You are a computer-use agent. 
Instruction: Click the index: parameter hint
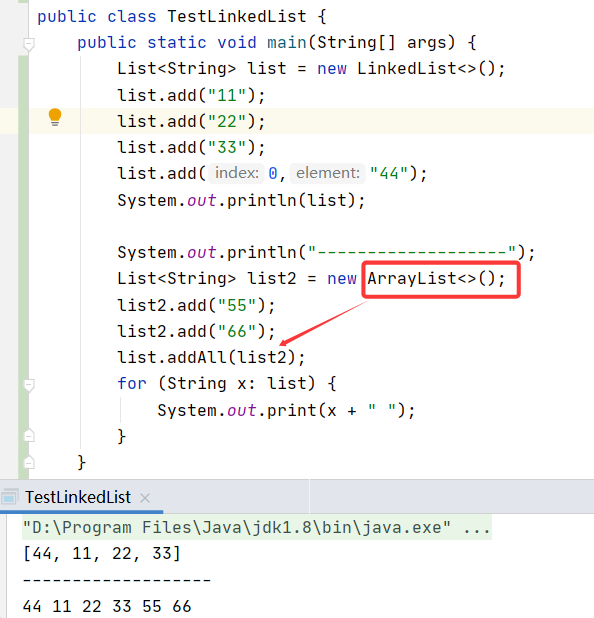(x=236, y=173)
